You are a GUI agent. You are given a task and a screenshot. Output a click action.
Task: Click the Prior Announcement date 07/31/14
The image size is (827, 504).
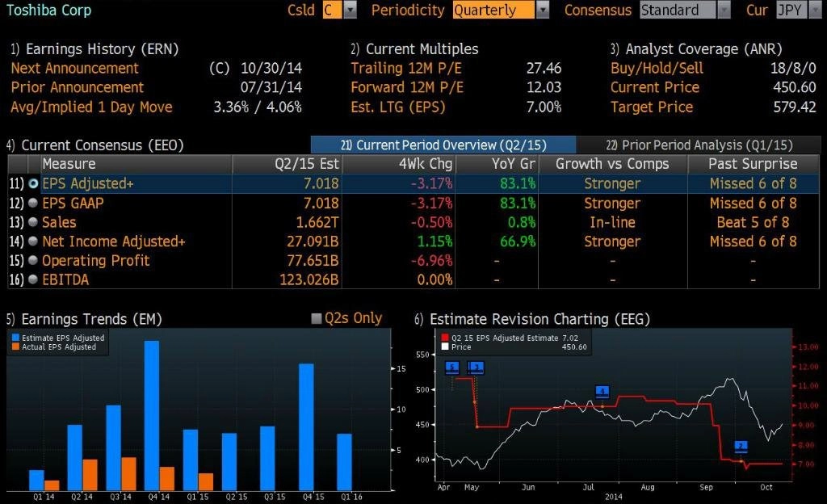(271, 87)
